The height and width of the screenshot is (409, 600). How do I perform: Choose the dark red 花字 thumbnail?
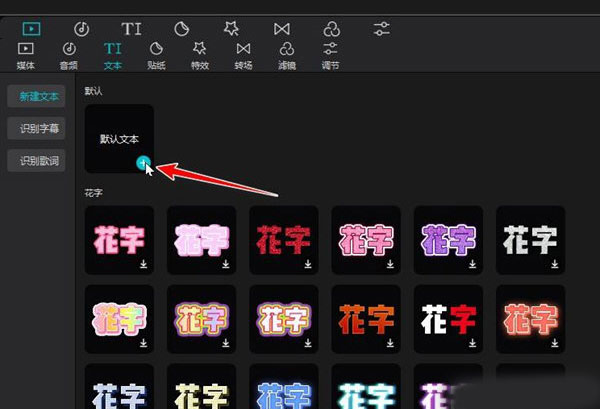(x=283, y=240)
